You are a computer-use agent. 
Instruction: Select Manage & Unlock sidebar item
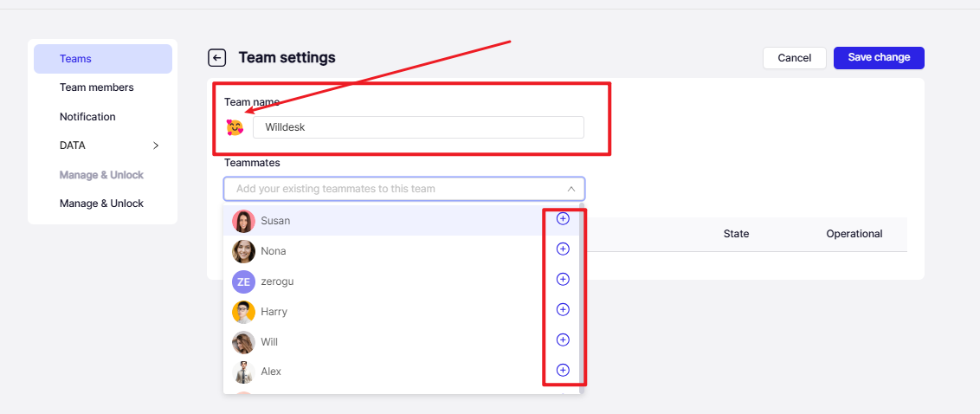[x=101, y=204]
